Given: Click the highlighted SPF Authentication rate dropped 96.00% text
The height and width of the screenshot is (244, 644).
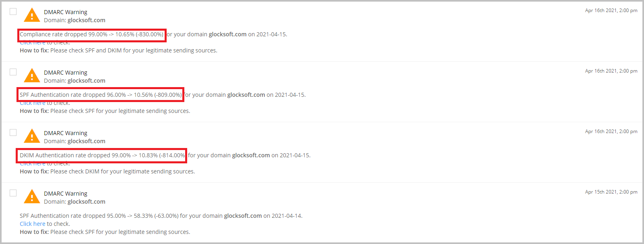Looking at the screenshot, I should [101, 95].
